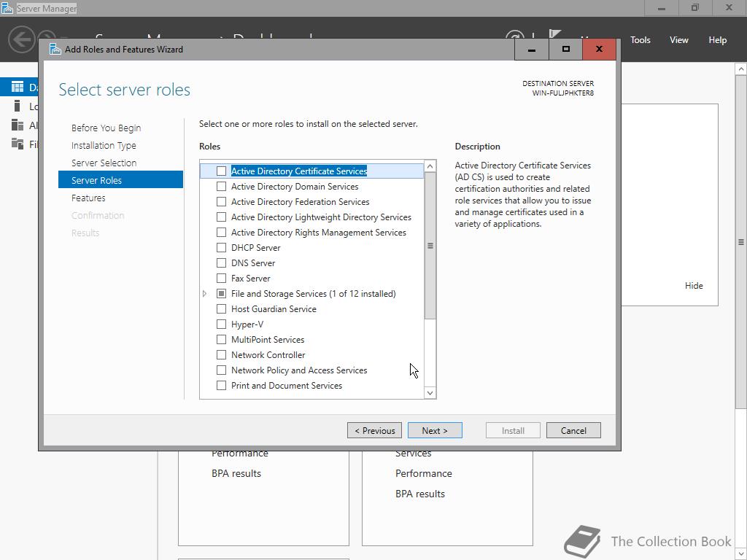Check Network Policy and Access Services
Image resolution: width=747 pixels, height=560 pixels.
point(221,370)
